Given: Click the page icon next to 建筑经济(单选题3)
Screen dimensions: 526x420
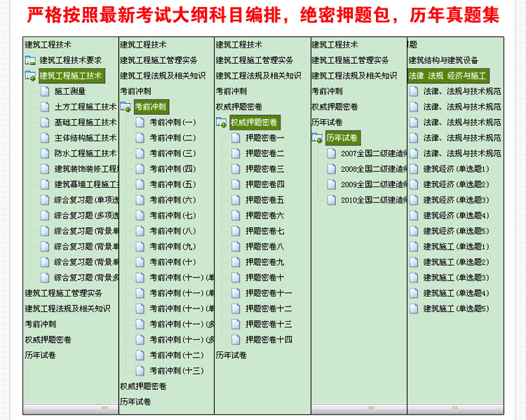Looking at the screenshot, I should (x=414, y=200).
